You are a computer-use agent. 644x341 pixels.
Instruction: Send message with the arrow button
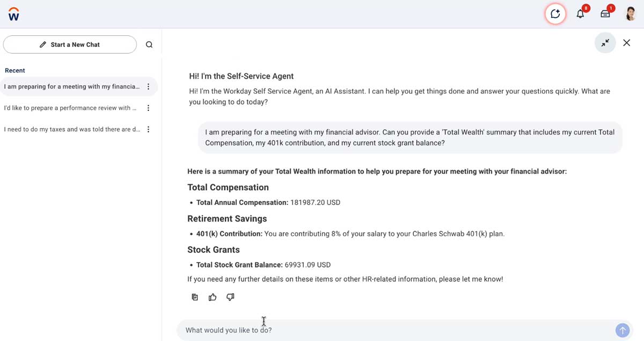coord(622,330)
